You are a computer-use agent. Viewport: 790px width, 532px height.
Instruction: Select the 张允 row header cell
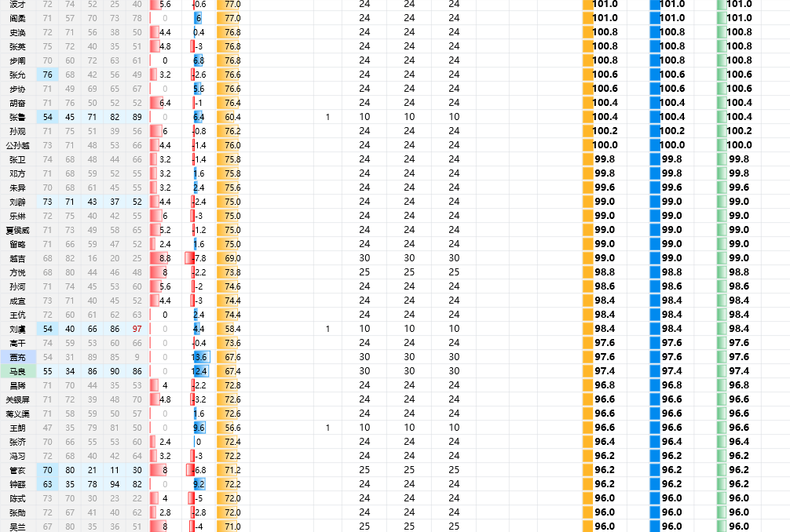click(x=17, y=75)
